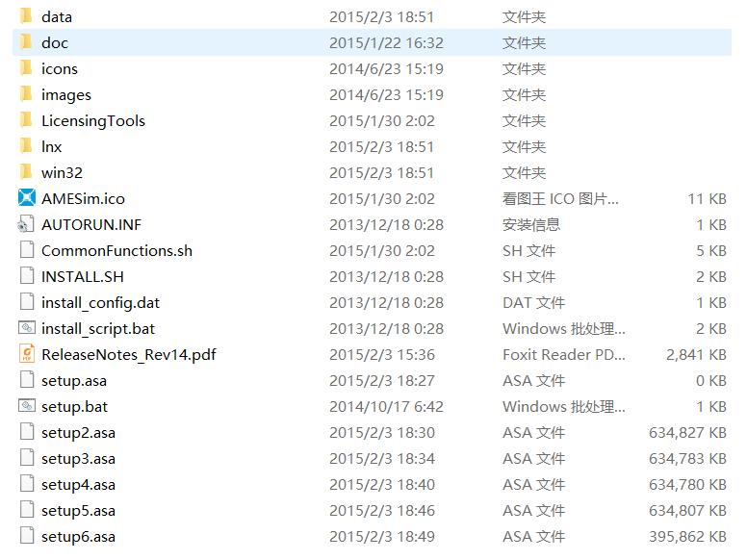The height and width of the screenshot is (560, 747).
Task: Click the ReleaseNotes_Rev14.pdf Foxit icon
Action: 27,353
